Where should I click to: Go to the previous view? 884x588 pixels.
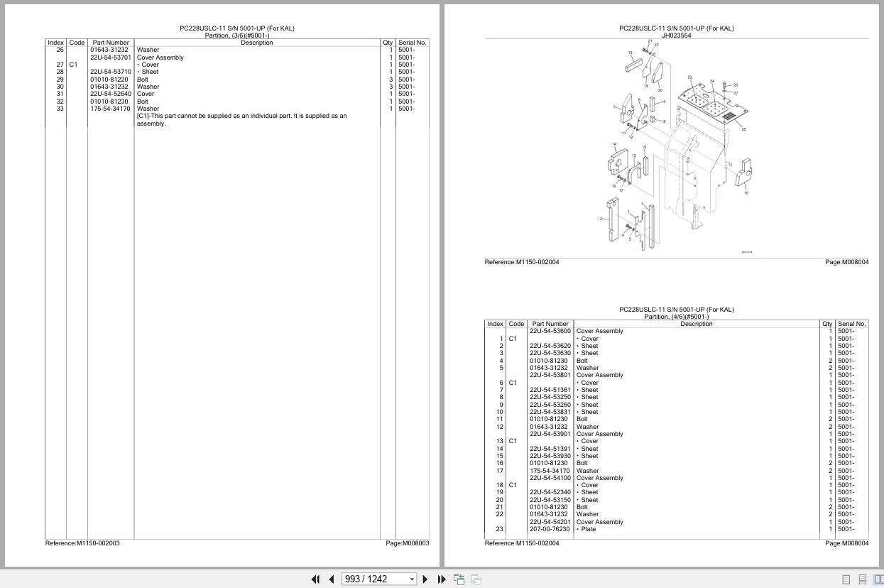coord(459,579)
